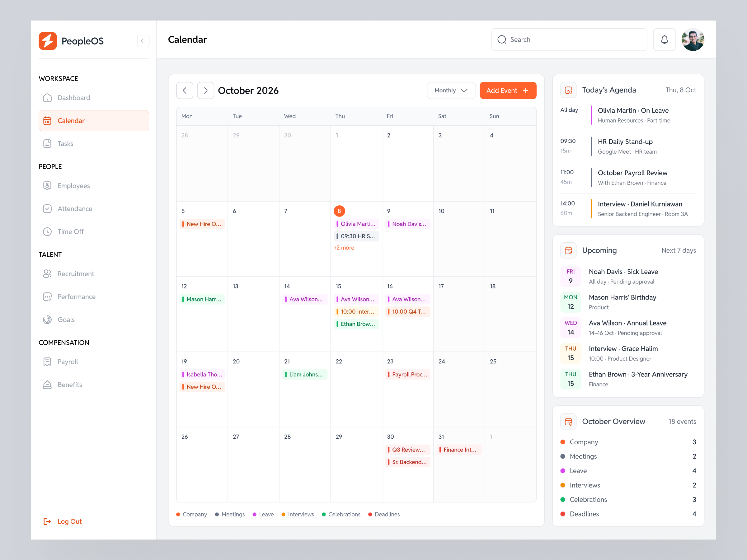Screen dimensions: 747x560
Task: Open HR Daily Stand-up agenda item
Action: pyautogui.click(x=628, y=147)
